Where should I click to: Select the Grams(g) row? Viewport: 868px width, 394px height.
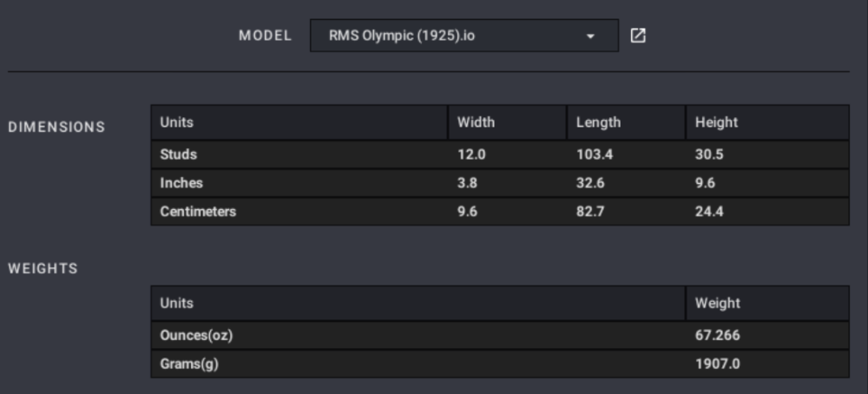pos(500,364)
